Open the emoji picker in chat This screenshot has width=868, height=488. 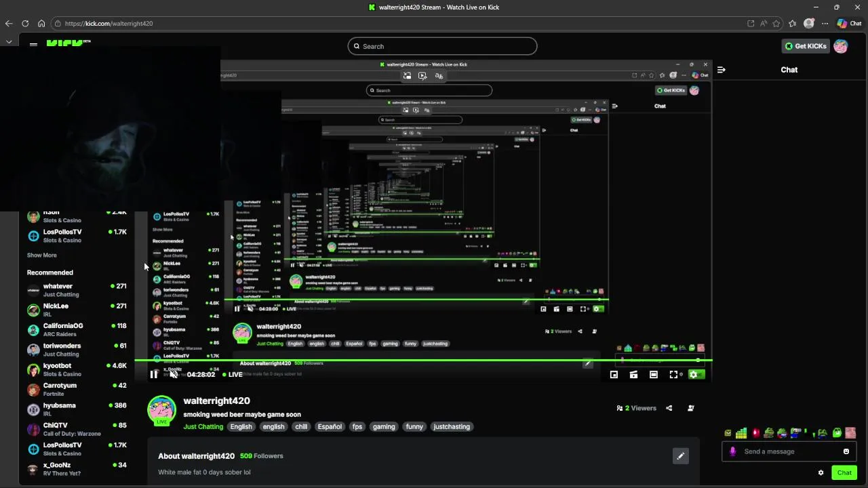pos(846,451)
